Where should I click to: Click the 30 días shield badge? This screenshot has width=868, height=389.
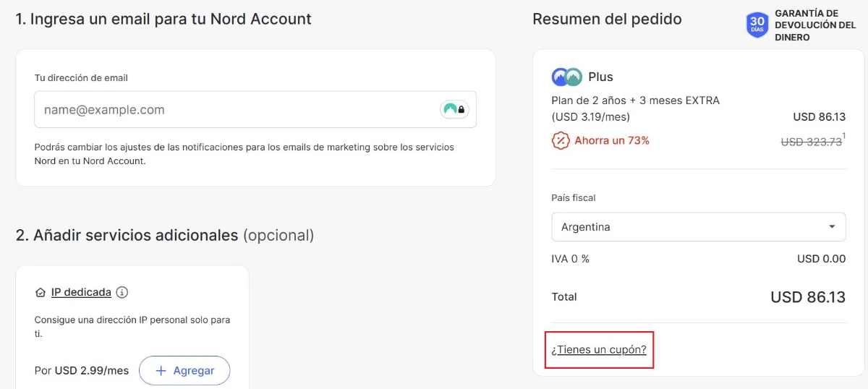(x=757, y=25)
